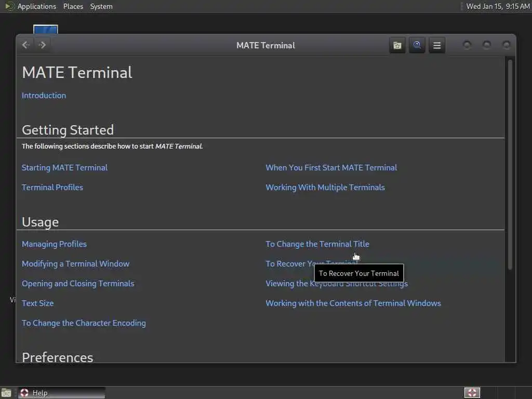Viewport: 532px width, 399px height.
Task: Open the desktop icon behind Help window
Action: coord(46,29)
